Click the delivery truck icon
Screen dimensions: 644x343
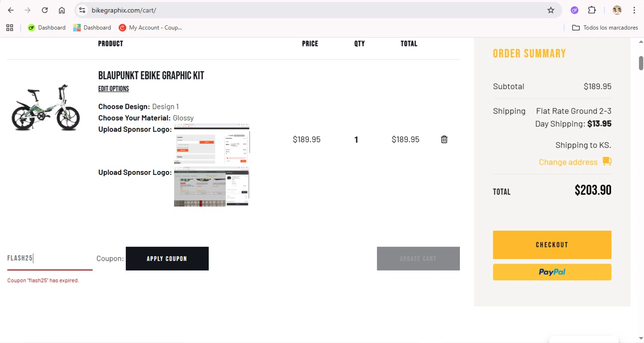pos(607,162)
